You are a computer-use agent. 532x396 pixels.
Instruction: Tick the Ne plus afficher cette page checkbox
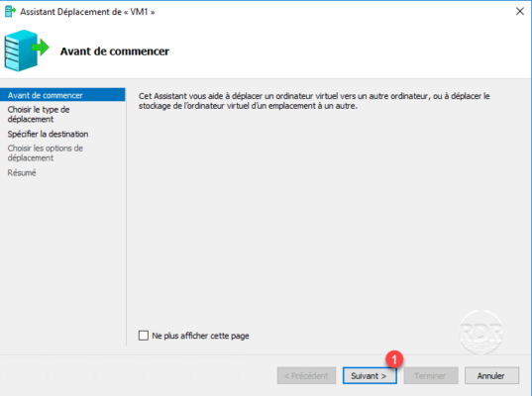pos(144,336)
